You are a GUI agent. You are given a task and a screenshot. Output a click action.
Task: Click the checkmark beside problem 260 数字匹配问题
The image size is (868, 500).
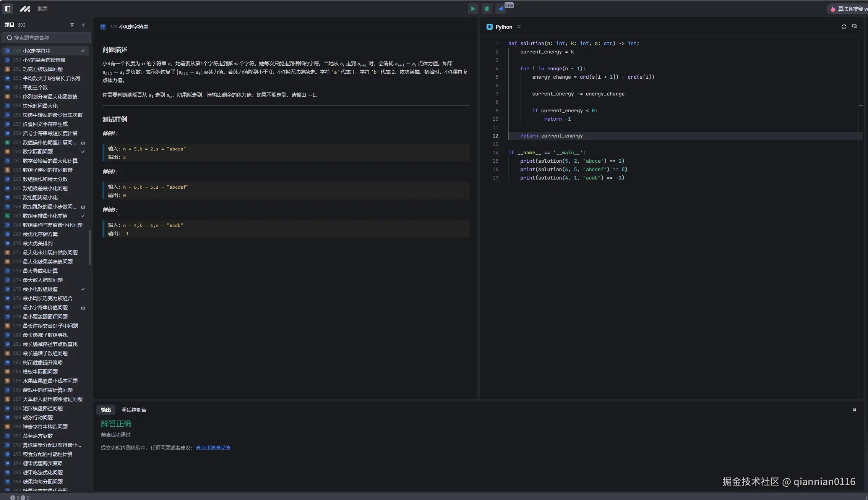83,152
